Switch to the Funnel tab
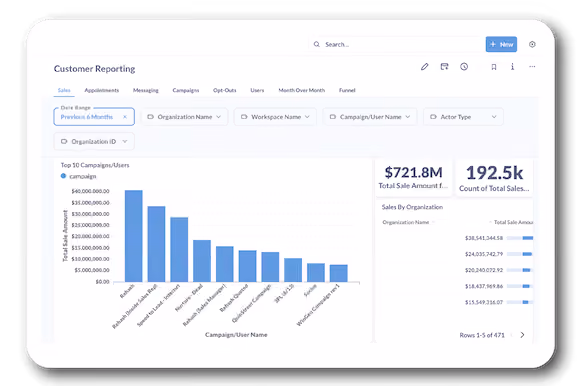 click(347, 90)
